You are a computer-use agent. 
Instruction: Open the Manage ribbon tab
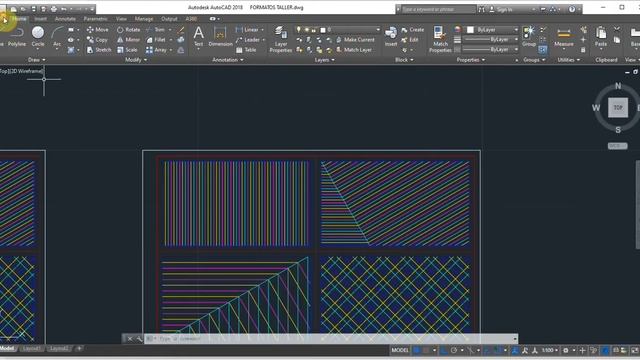click(144, 19)
